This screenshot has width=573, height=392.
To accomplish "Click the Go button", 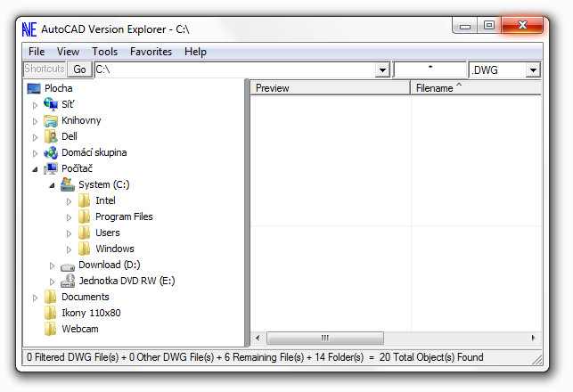I will (79, 69).
